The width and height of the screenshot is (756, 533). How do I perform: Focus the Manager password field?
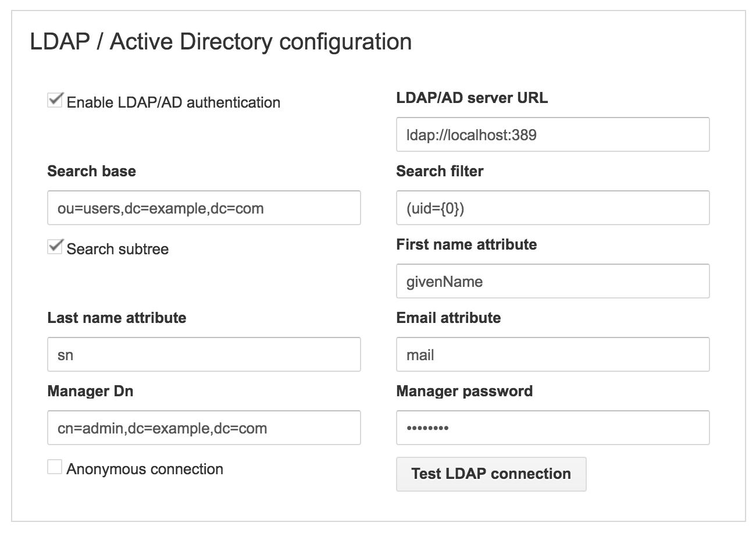click(x=551, y=428)
